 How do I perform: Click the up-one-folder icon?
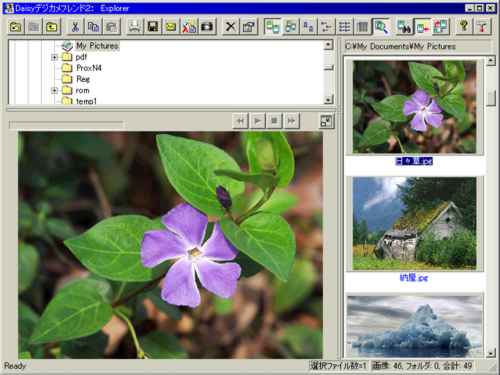click(51, 27)
